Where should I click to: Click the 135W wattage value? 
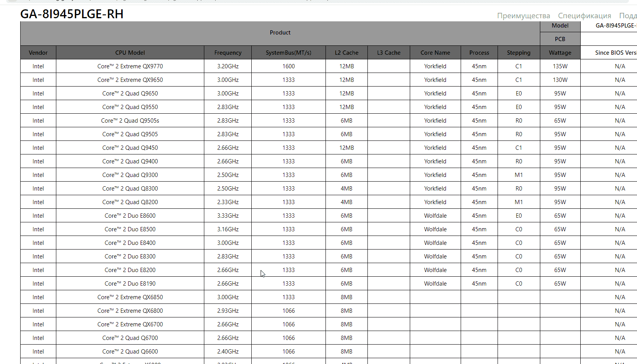click(x=560, y=66)
